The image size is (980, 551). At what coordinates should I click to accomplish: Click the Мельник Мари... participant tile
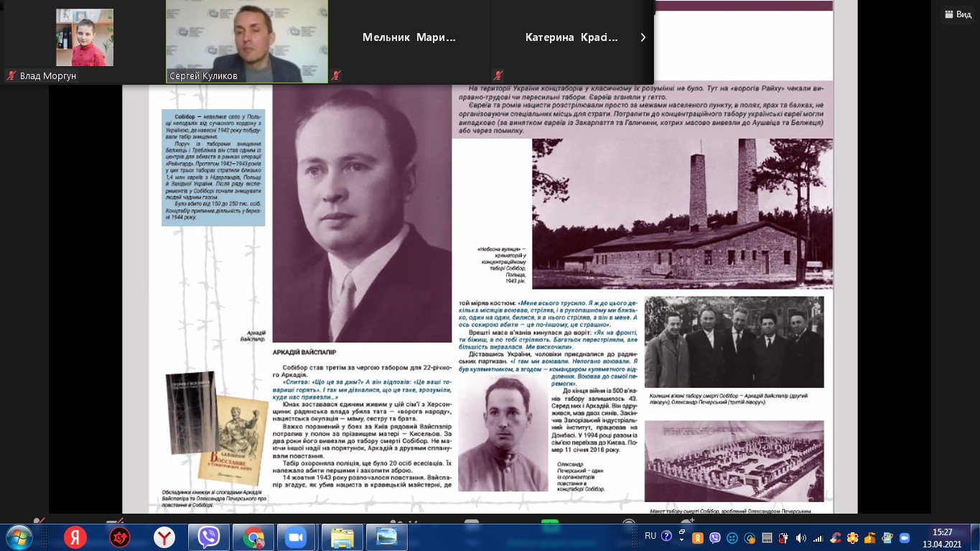(409, 38)
